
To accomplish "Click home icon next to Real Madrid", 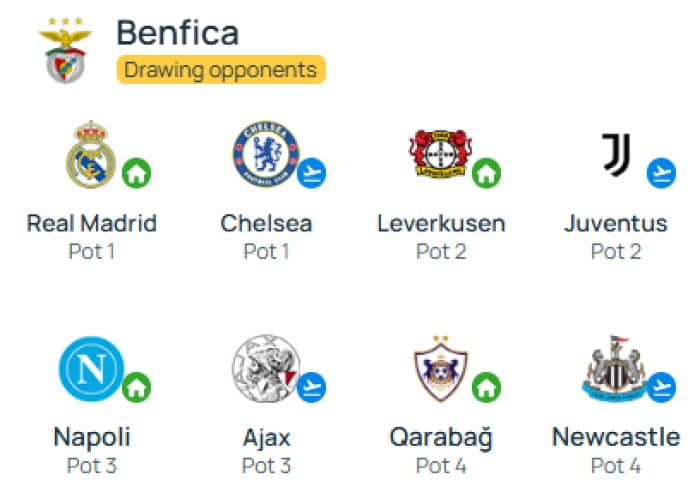I will 137,173.
